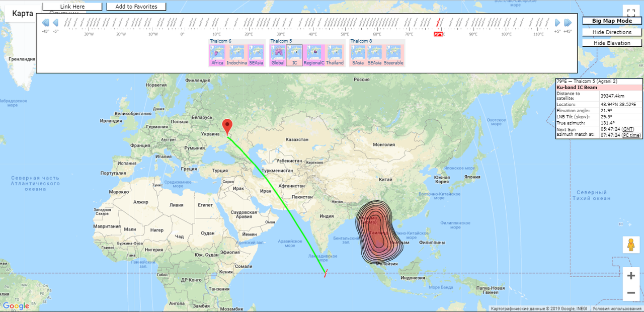
Task: Click the 30°W longitude label on ruler
Action: click(x=89, y=34)
